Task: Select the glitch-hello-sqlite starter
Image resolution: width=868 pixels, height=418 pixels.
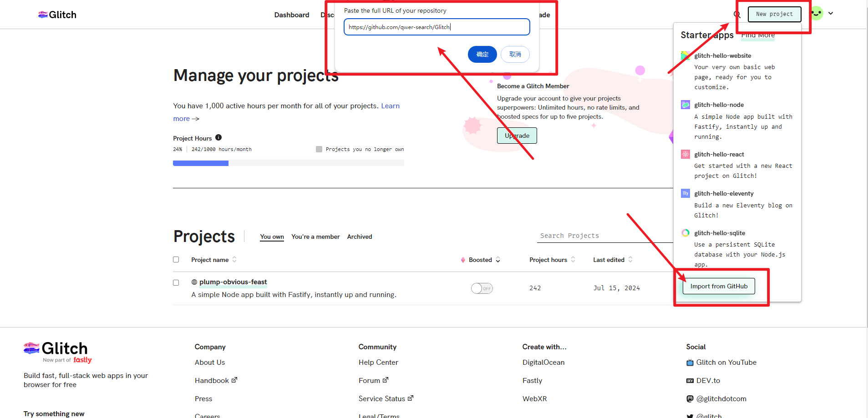Action: [720, 233]
